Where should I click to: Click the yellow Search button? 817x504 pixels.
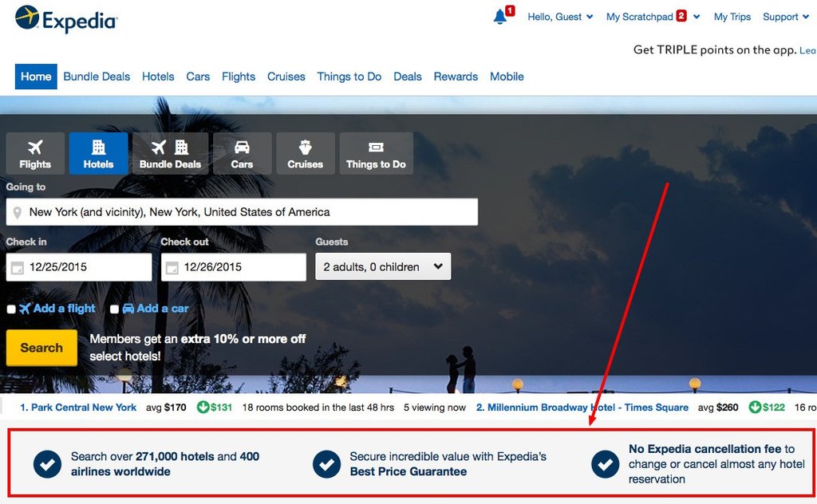pyautogui.click(x=41, y=348)
